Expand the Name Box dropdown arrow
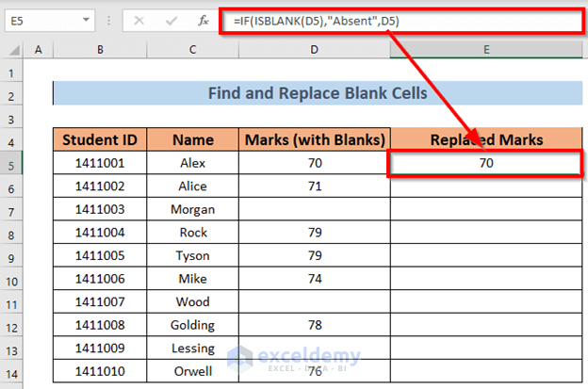This screenshot has height=389, width=588. (86, 20)
